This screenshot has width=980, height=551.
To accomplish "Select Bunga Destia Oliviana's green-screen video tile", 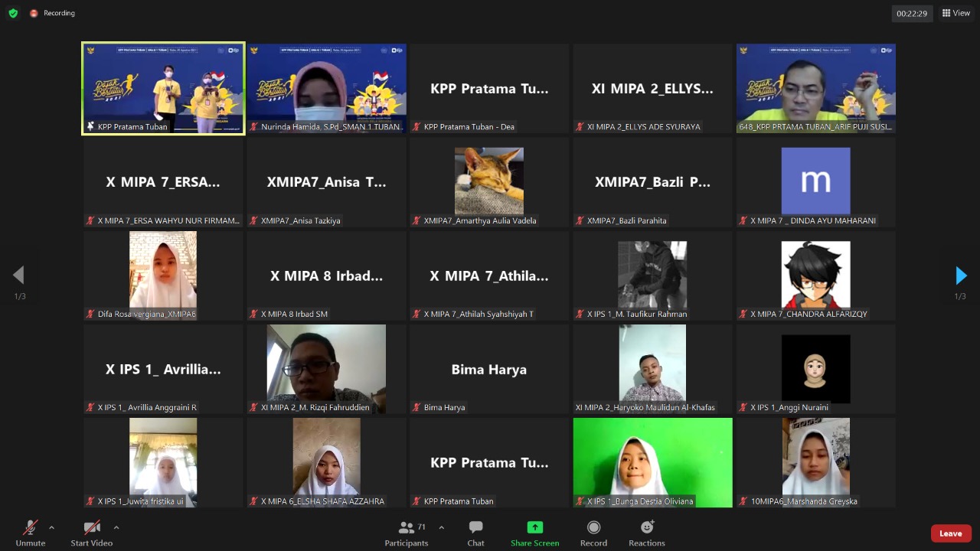I will 652,461.
